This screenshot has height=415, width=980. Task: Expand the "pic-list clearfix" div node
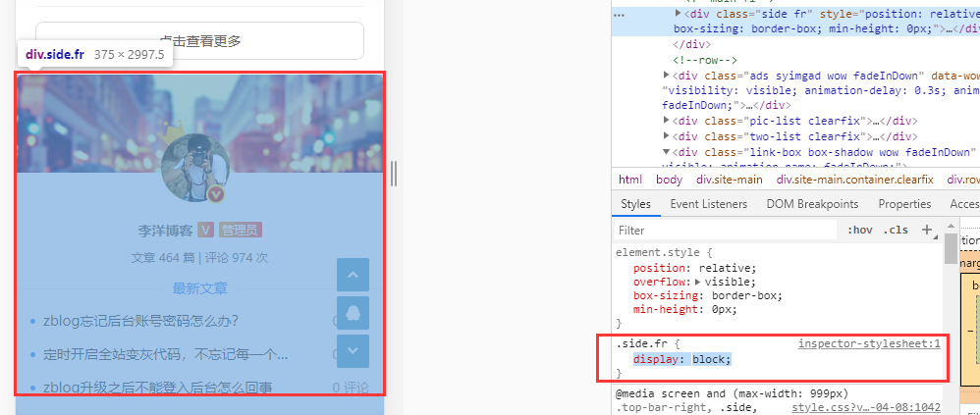click(667, 121)
